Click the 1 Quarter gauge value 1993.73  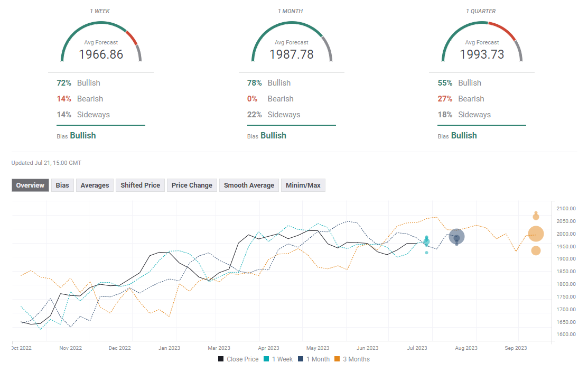tap(482, 54)
